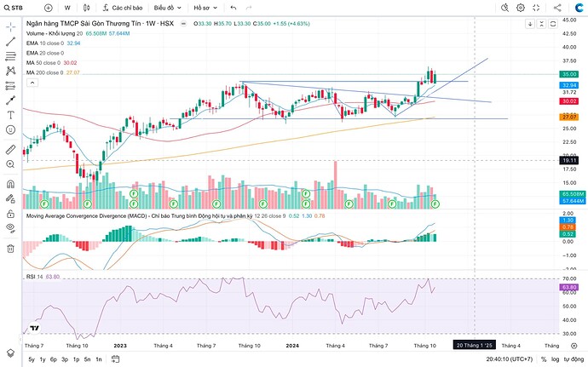Toggle percent scale on price axis

pyautogui.click(x=543, y=360)
